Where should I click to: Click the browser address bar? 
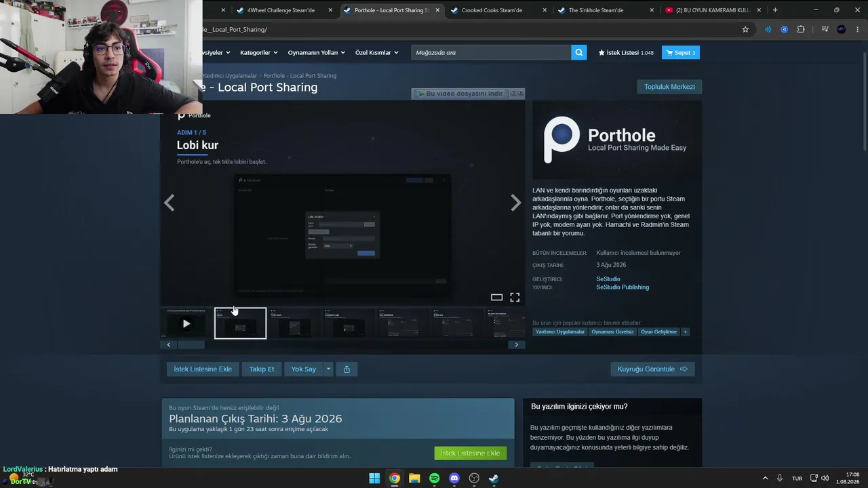point(468,29)
